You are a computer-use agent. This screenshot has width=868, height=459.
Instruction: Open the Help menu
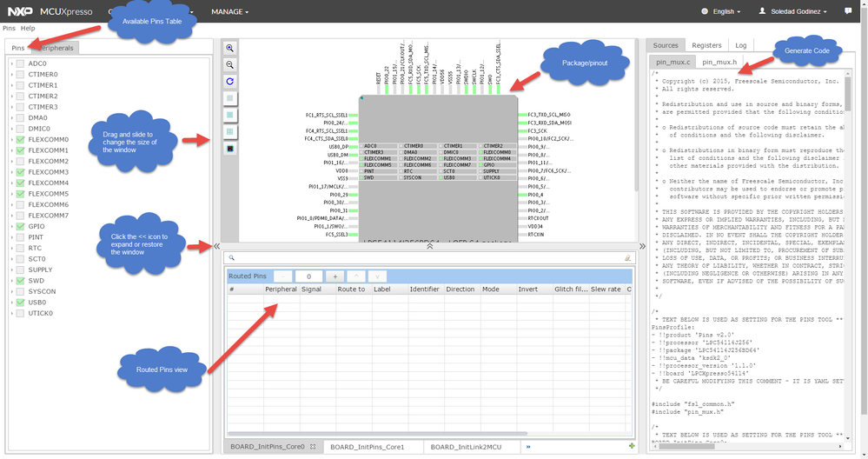[28, 28]
